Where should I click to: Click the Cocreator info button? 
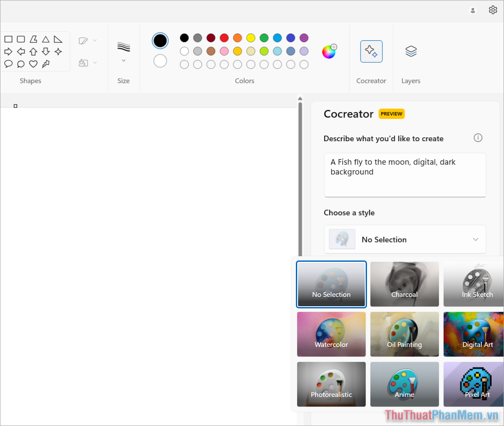(478, 138)
